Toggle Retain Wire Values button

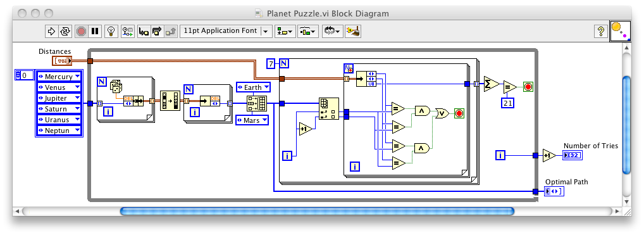[x=128, y=31]
